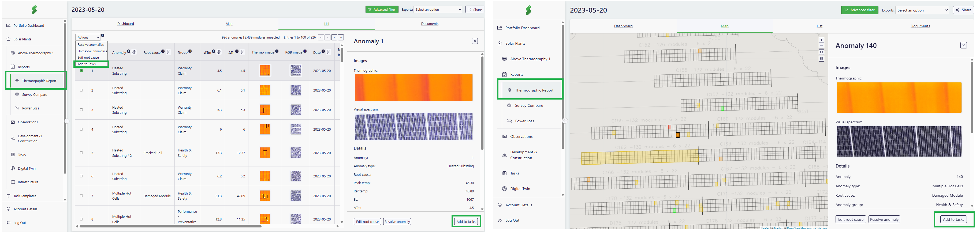Jump to last page of entries

click(341, 37)
